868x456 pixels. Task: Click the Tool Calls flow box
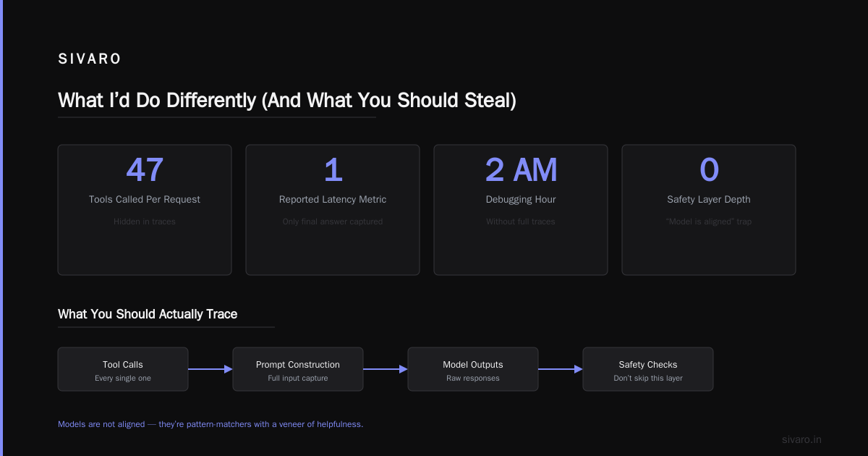coord(123,369)
